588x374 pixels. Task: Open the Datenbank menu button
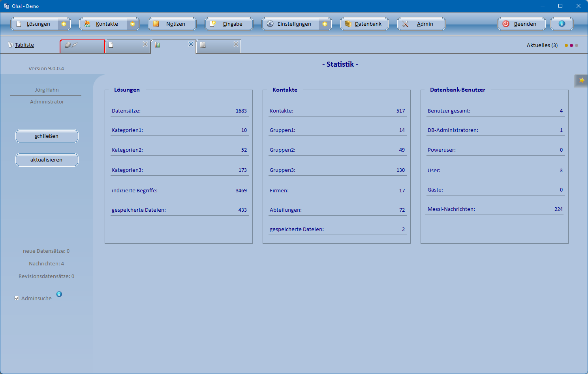(x=364, y=24)
